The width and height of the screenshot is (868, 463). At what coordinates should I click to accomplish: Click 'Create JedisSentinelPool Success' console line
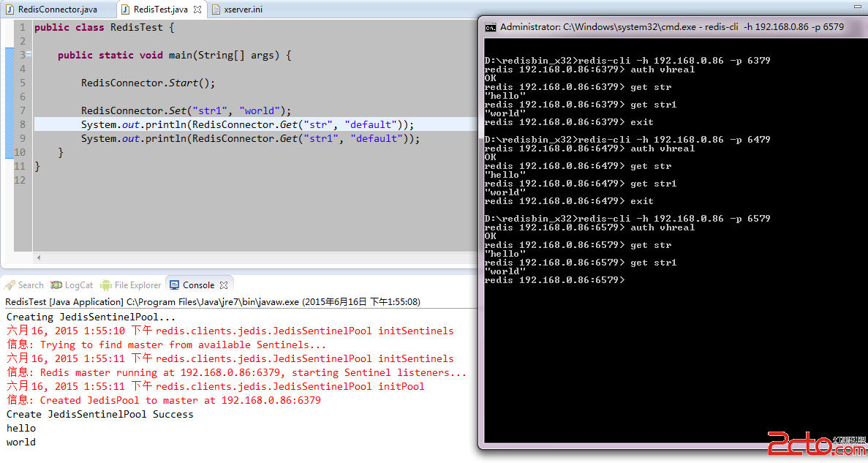click(99, 414)
